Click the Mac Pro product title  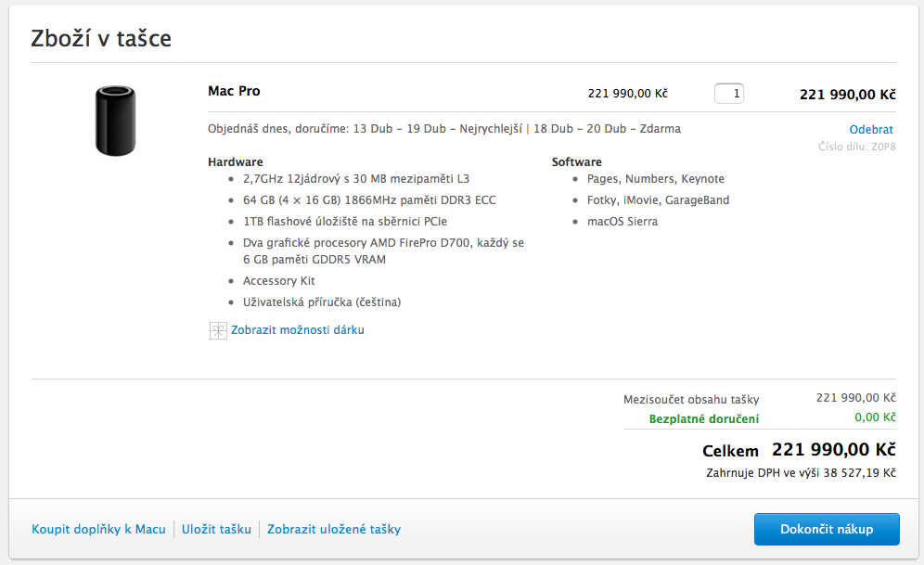coord(234,91)
